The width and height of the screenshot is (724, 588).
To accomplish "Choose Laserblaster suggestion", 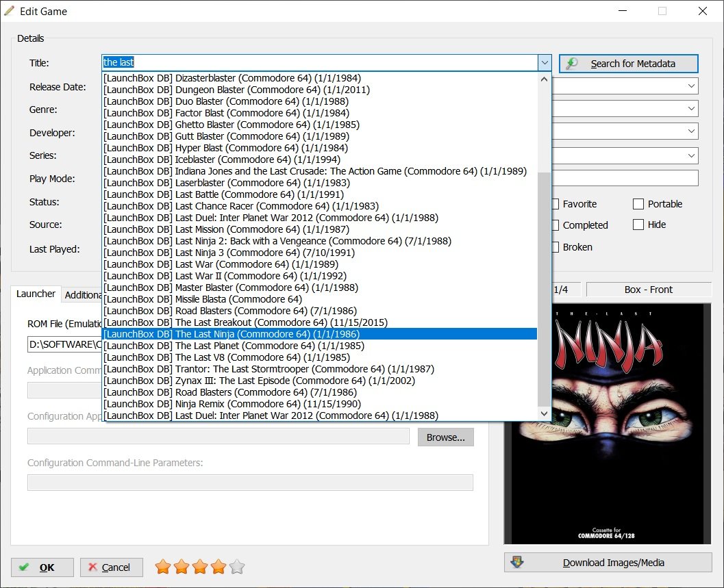I will (x=319, y=183).
